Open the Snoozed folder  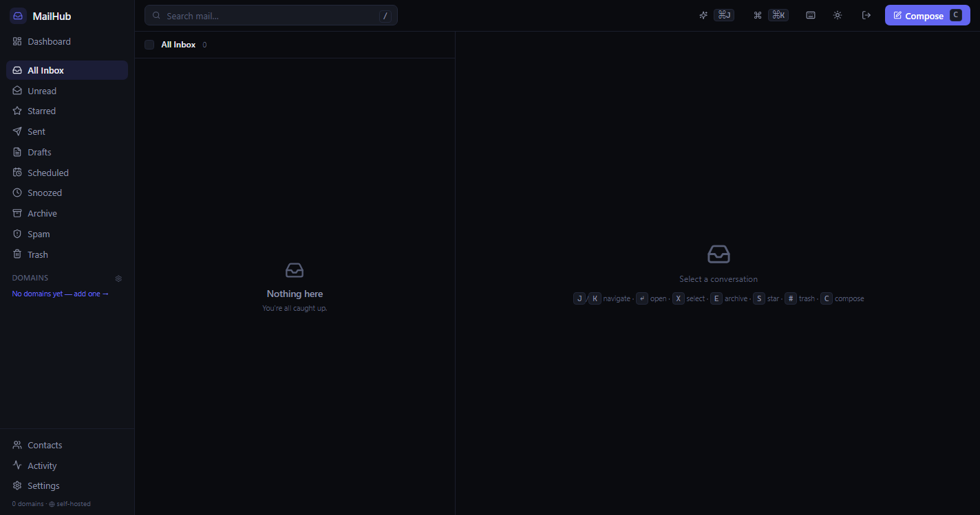67,193
